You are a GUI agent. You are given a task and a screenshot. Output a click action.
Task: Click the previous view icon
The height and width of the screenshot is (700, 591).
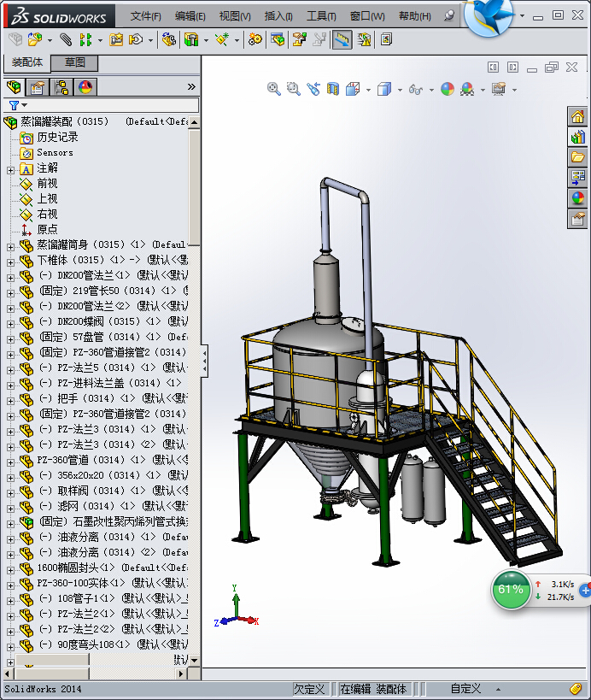point(313,89)
